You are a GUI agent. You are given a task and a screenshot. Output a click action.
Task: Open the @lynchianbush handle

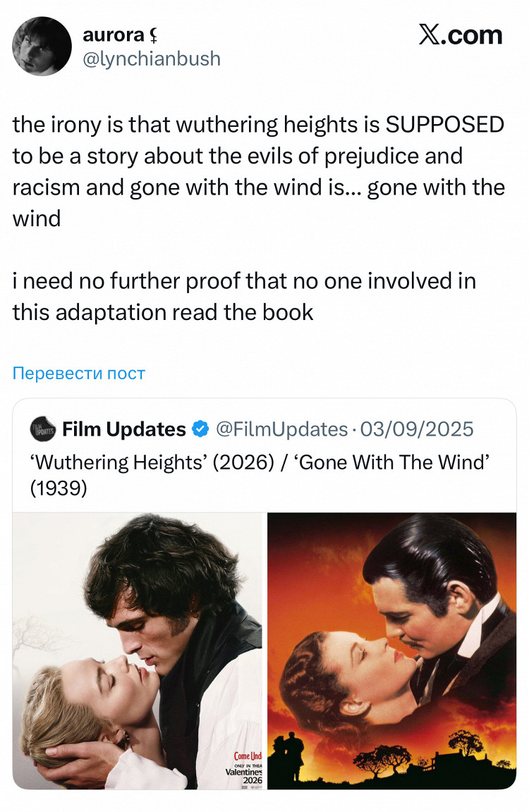tap(152, 59)
